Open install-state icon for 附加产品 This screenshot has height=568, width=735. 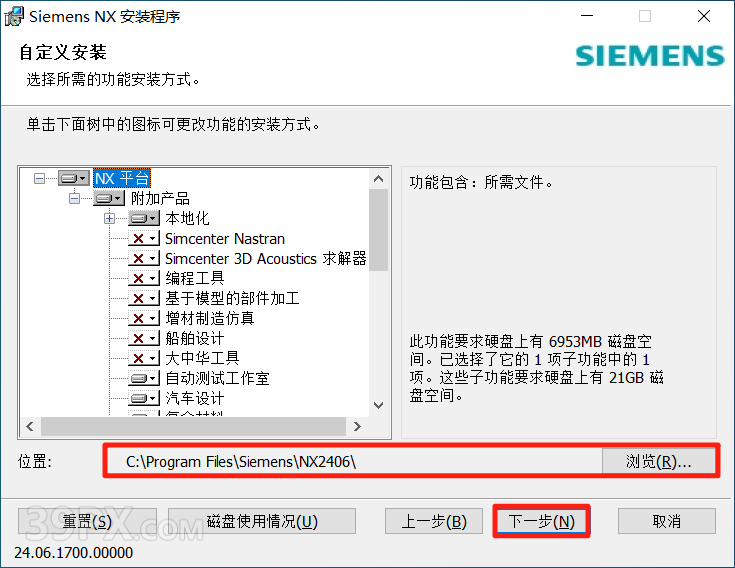click(109, 198)
